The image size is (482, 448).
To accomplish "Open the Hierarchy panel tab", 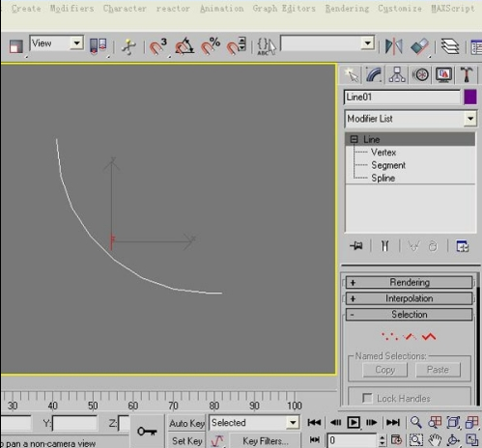I will click(397, 74).
